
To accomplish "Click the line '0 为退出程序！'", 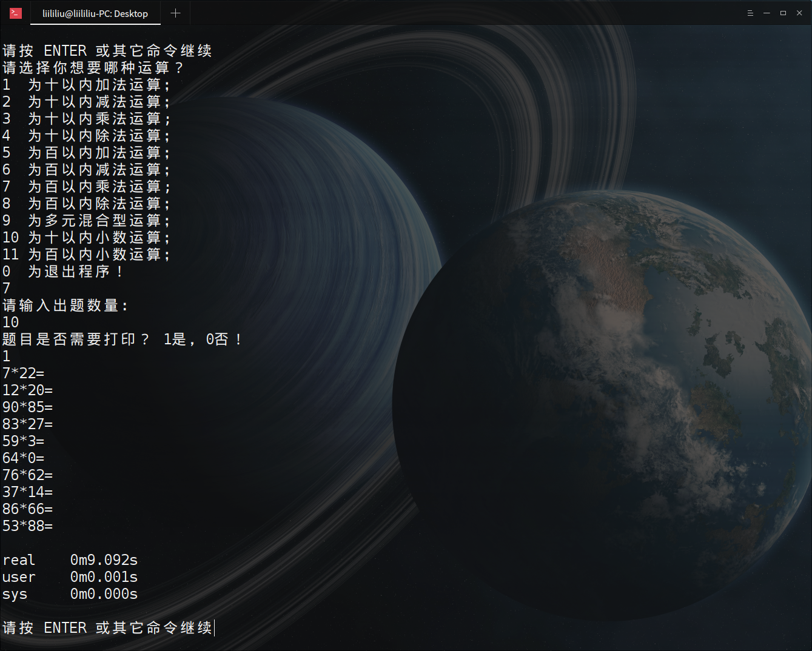I will tap(63, 271).
